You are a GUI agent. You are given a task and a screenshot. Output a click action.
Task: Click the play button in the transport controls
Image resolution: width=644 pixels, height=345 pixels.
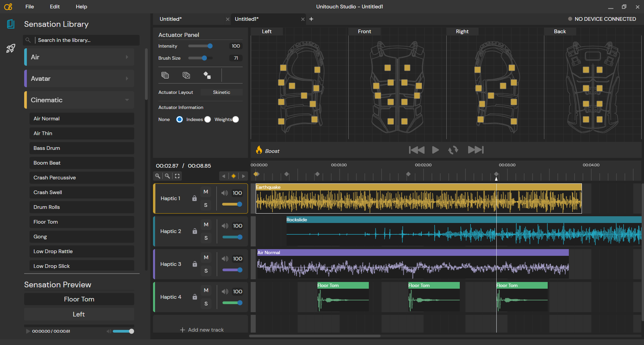(x=435, y=150)
